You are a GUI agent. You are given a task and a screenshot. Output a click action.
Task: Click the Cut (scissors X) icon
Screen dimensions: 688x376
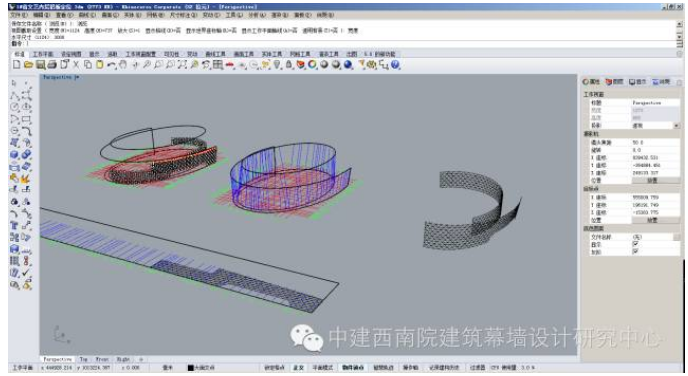click(x=76, y=64)
